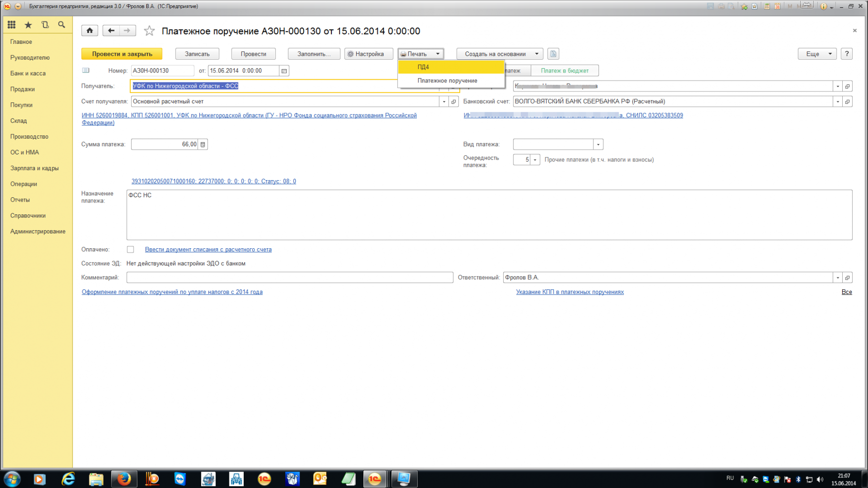Open the КБК details link starting 39310202050071000160
This screenshot has height=488, width=868.
point(214,182)
